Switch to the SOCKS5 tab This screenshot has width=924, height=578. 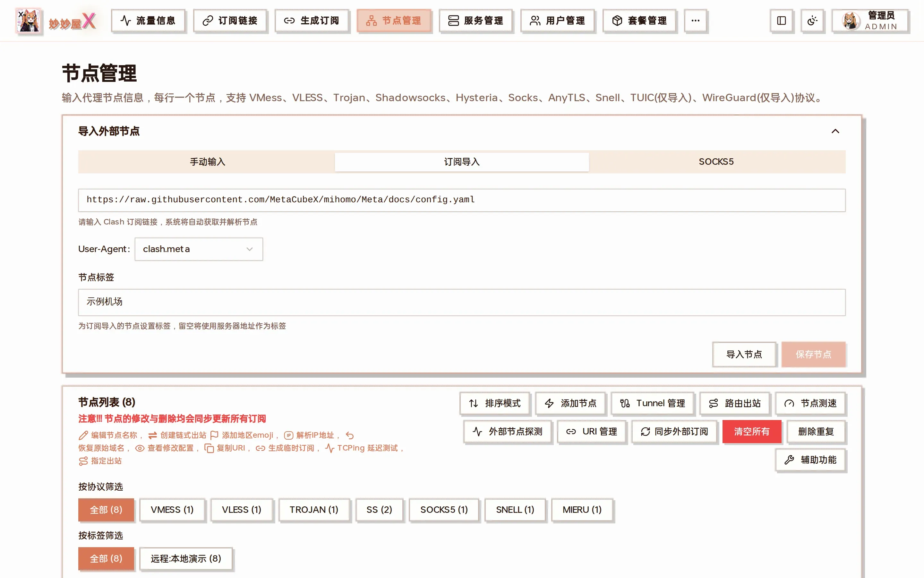pos(716,162)
